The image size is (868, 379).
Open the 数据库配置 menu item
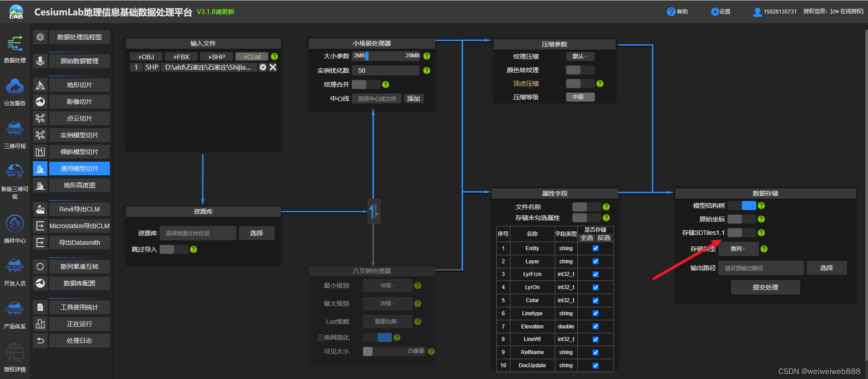click(x=80, y=283)
